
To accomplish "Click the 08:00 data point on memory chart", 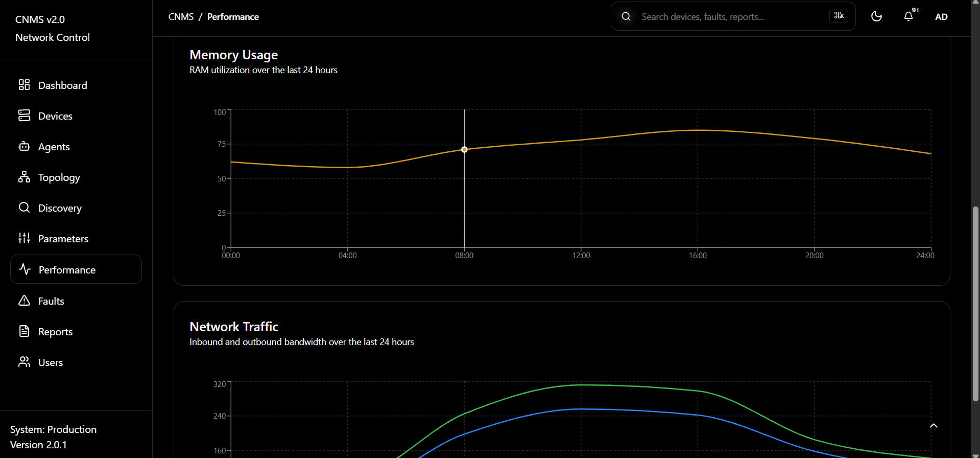I will [x=464, y=150].
